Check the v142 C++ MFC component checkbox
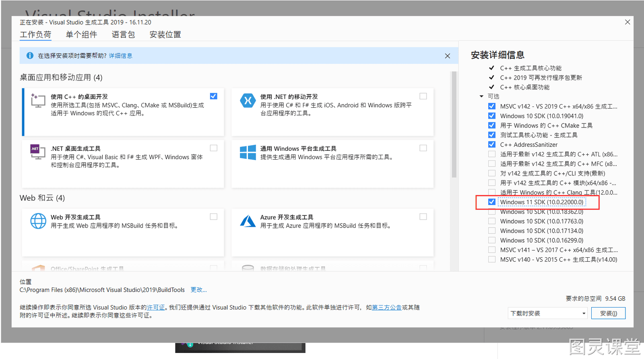Image resolution: width=644 pixels, height=359 pixels. click(491, 164)
